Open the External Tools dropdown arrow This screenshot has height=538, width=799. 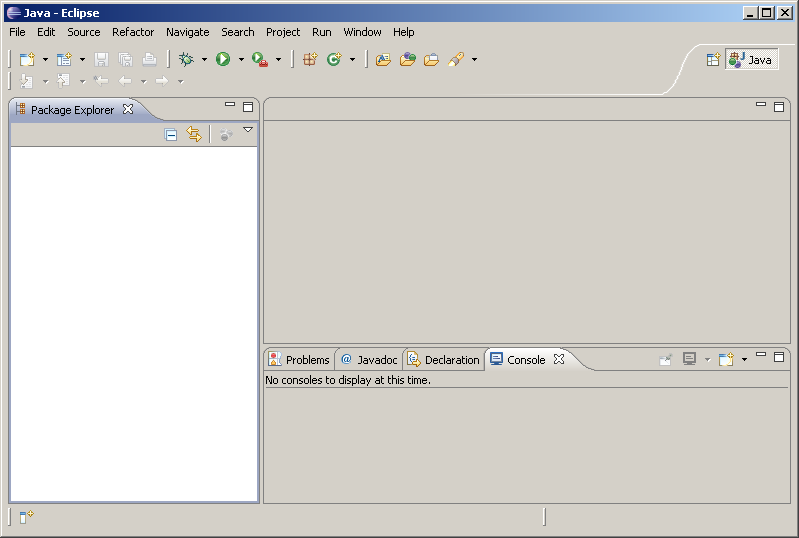(x=278, y=60)
